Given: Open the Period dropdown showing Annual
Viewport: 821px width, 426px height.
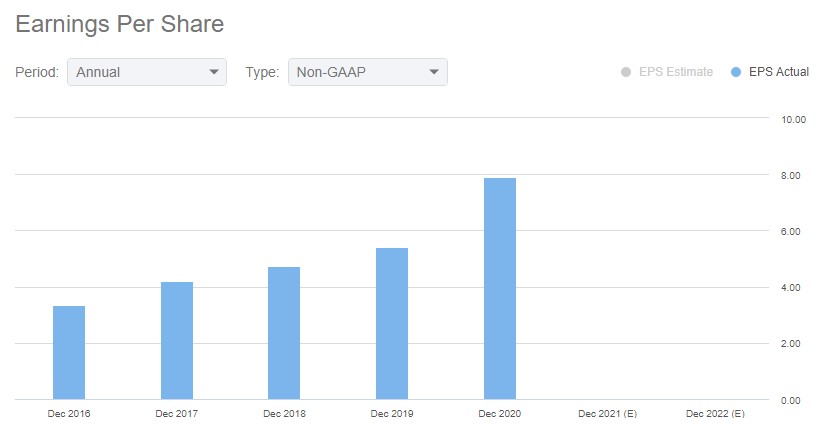Looking at the screenshot, I should pos(147,72).
